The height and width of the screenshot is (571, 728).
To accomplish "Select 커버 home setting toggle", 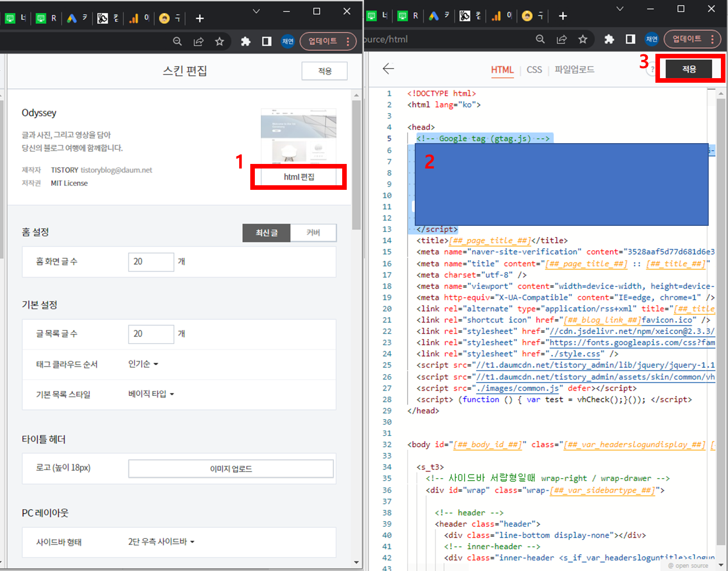I will [x=313, y=232].
